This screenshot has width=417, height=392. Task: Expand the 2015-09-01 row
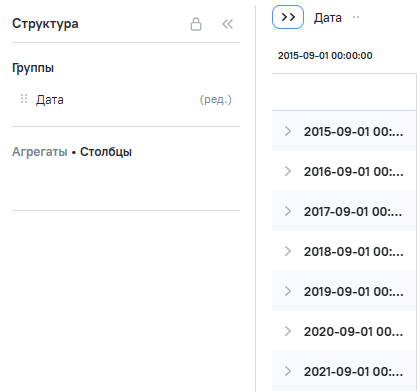288,131
